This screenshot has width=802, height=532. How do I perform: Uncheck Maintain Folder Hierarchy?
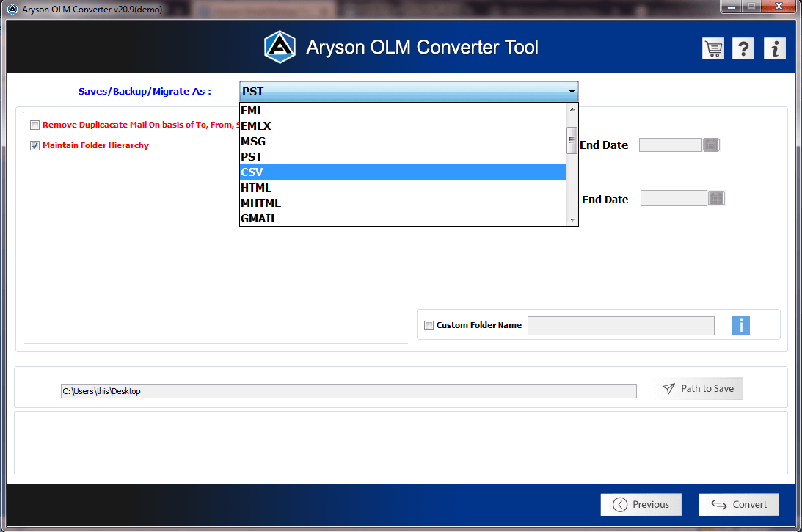pyautogui.click(x=34, y=145)
